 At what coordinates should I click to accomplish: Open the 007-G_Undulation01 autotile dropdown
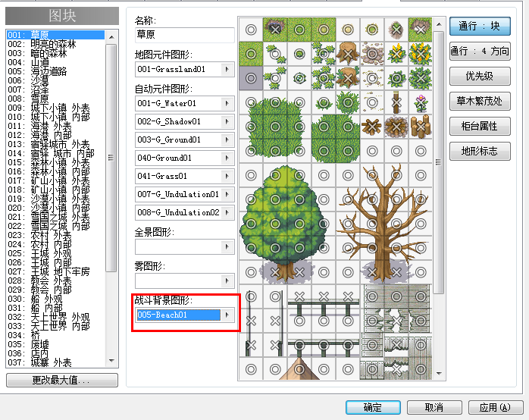227,194
